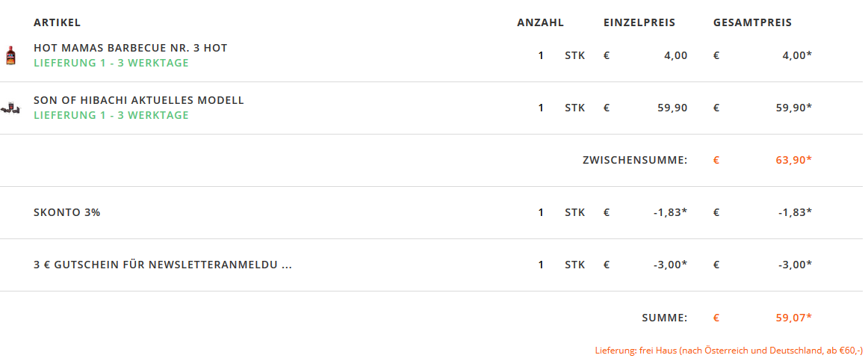
Task: Open Hot Mamas Barbecue Nr. 3 Hot product
Action: pyautogui.click(x=130, y=48)
